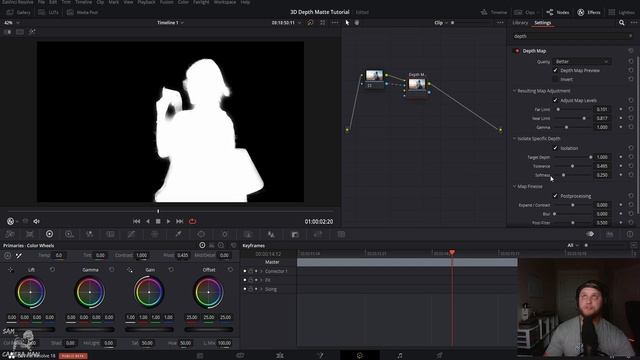Mute viewer audio speaker icon

(36, 221)
